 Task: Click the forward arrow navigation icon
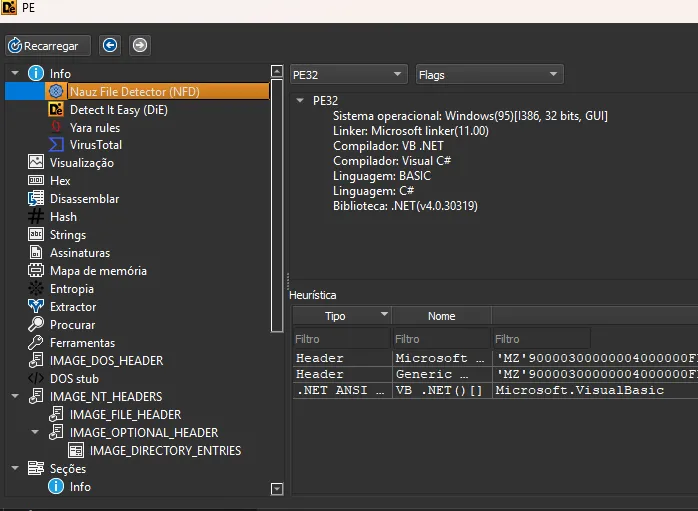tap(139, 45)
